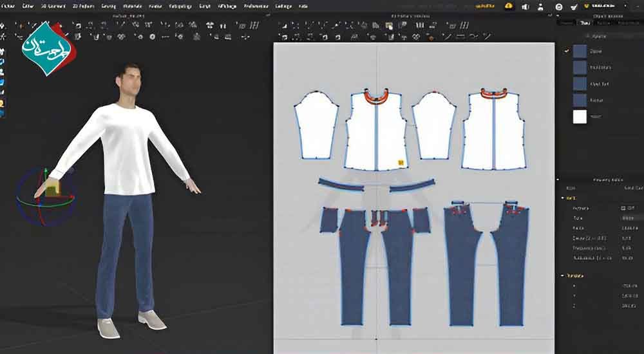The width and height of the screenshot is (644, 354).
Task: Collapse the Property Editor panel arrow
Action: (x=558, y=180)
